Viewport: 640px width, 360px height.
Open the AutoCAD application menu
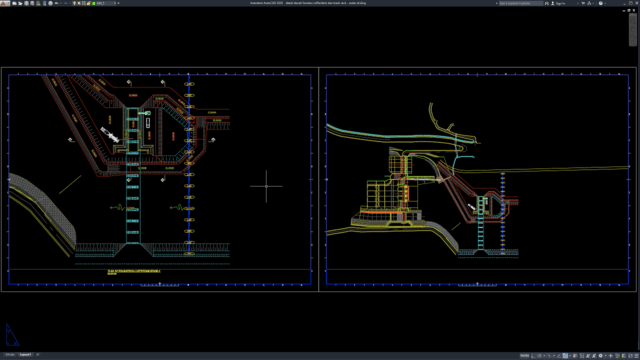(5, 3)
